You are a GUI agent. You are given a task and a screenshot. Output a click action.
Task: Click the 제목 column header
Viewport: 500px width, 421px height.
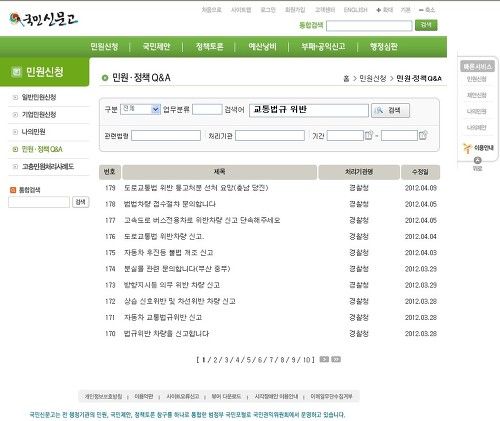click(x=219, y=172)
